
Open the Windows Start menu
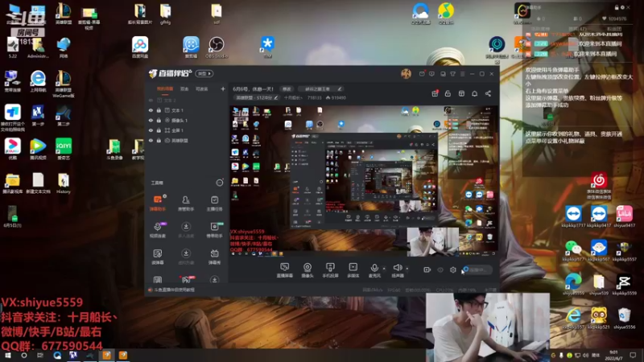click(x=8, y=356)
